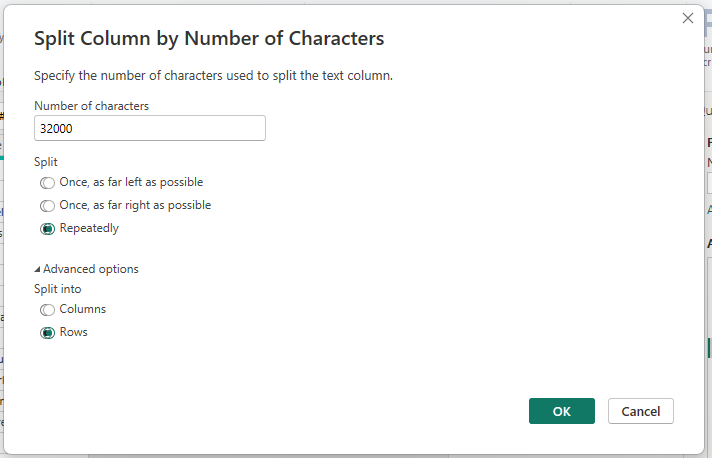Click the '32000' value in the text box
712x458 pixels.
click(x=56, y=129)
